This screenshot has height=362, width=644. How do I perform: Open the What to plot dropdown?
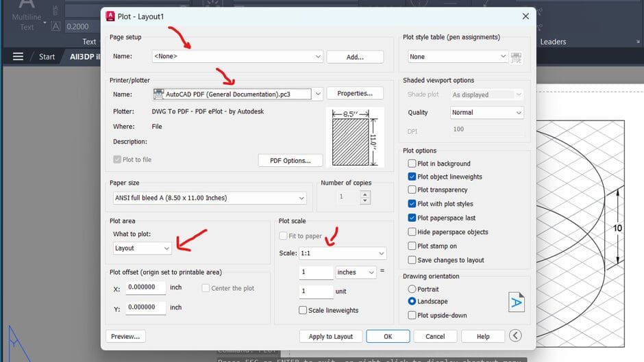click(142, 248)
